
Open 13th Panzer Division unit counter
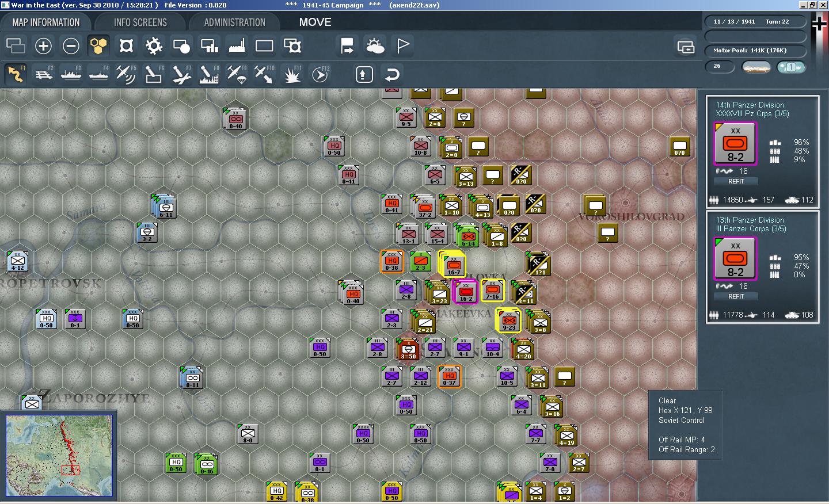tap(735, 259)
